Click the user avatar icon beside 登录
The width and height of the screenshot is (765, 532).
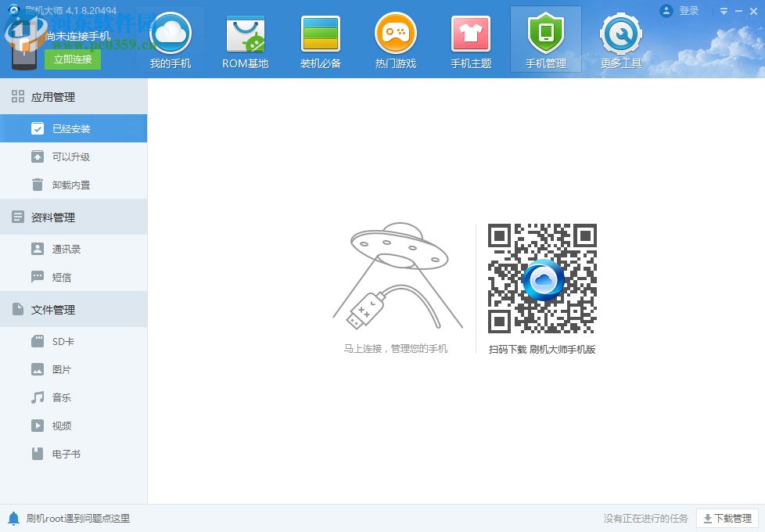pyautogui.click(x=666, y=11)
